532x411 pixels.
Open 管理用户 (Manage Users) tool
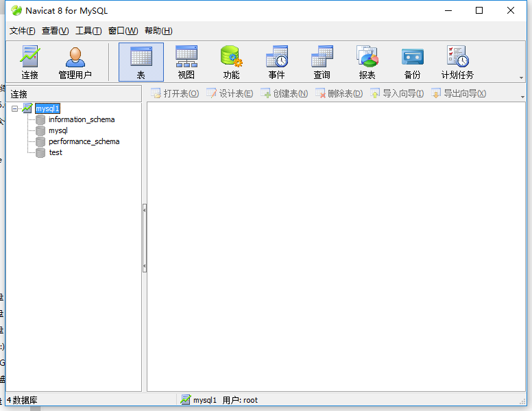(x=75, y=62)
